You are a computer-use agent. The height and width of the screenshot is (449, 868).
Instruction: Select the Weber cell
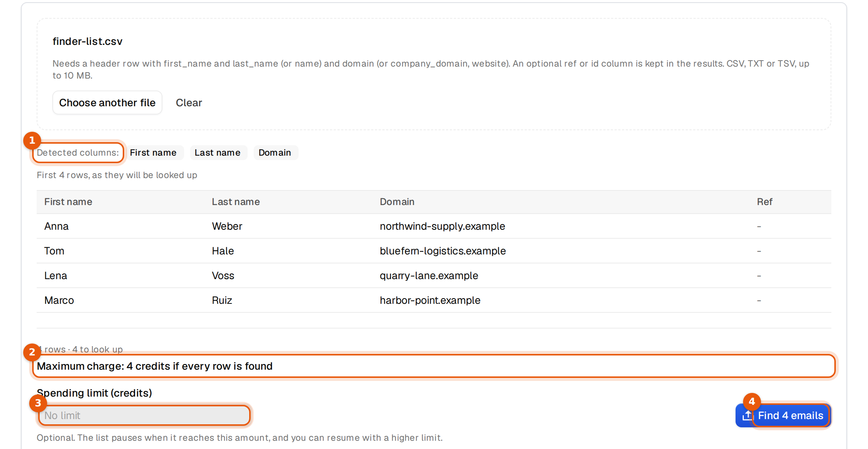[x=227, y=226]
